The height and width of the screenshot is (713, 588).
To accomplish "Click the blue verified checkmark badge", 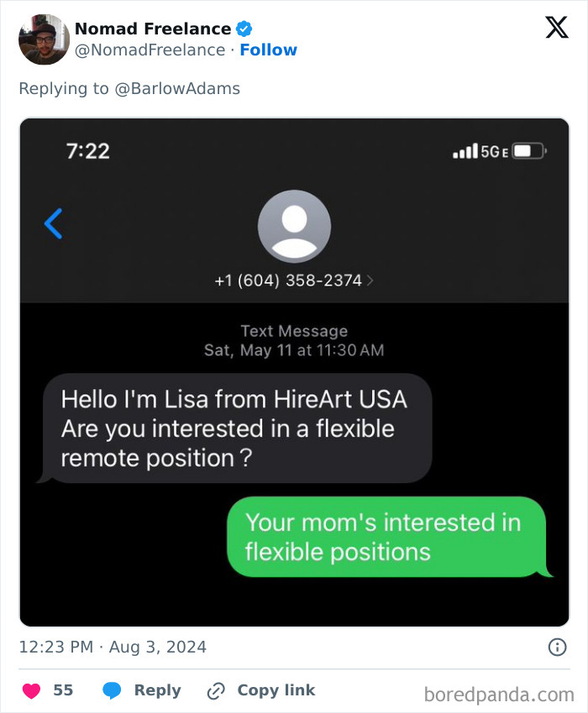I will pos(244,28).
